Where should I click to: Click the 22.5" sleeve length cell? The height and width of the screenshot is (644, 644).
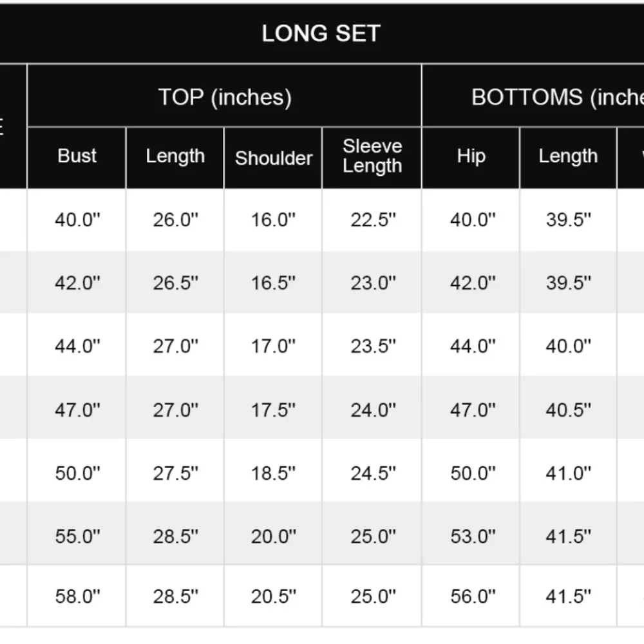pos(373,220)
